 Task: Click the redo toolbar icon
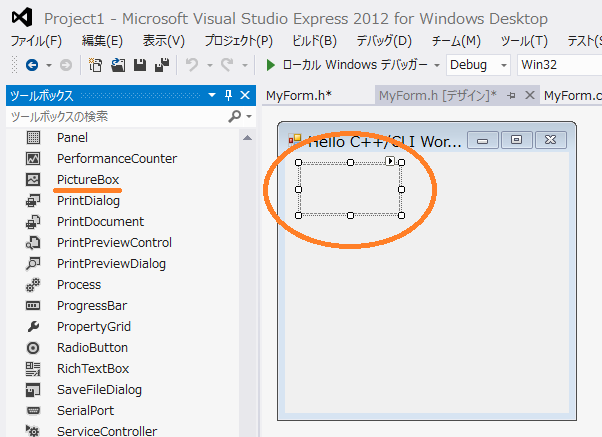[x=227, y=65]
